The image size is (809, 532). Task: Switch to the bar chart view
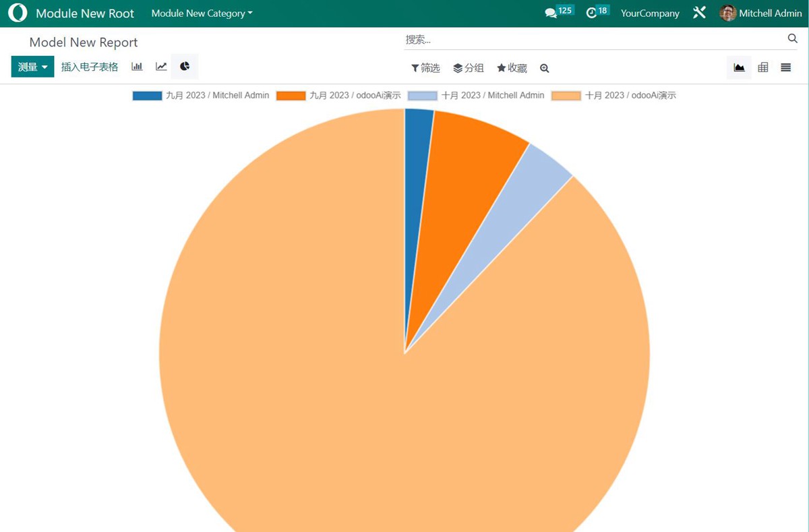[137, 66]
